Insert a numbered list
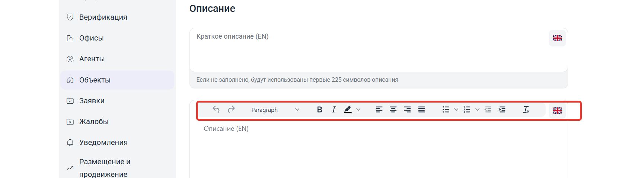Viewport: 644px width, 178px height. (467, 110)
